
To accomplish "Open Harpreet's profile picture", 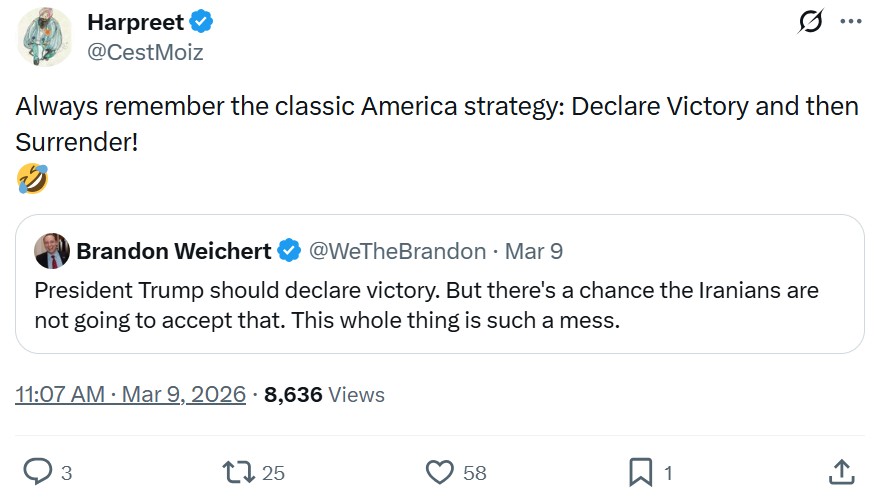I will pos(44,37).
